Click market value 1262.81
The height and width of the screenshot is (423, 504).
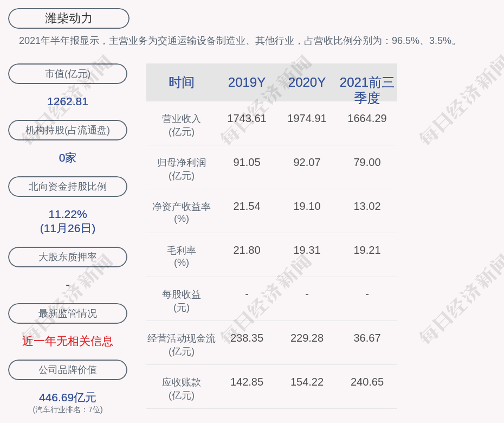pos(68,101)
